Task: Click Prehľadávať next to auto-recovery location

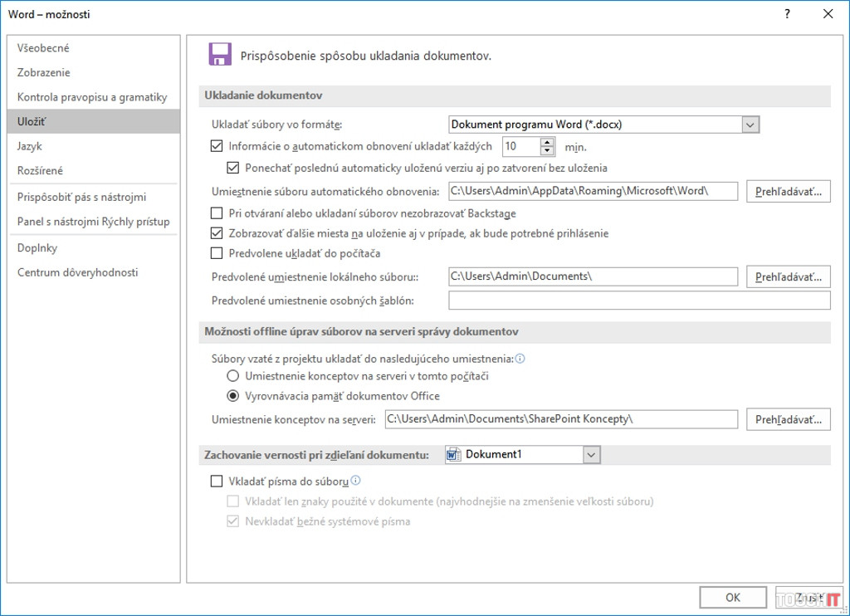Action: [788, 191]
